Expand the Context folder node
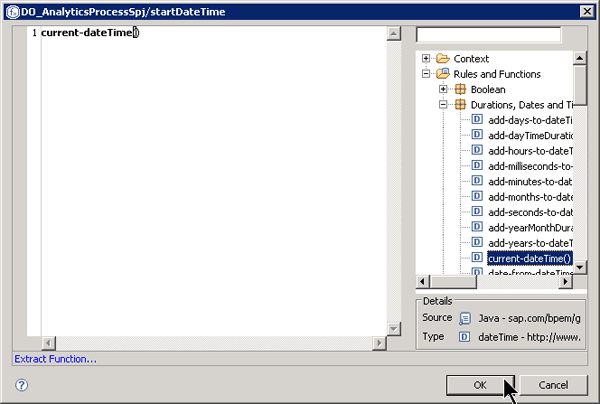 426,59
